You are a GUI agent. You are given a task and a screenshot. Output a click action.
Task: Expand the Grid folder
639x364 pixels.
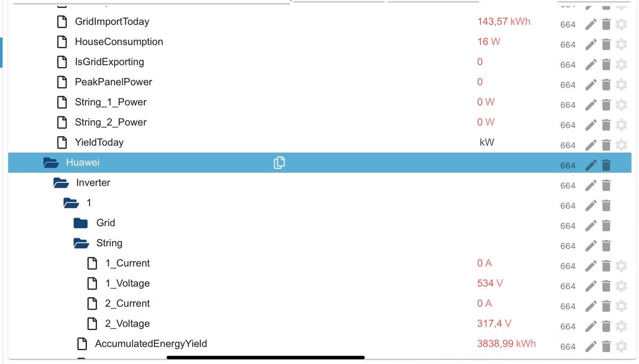coord(80,223)
